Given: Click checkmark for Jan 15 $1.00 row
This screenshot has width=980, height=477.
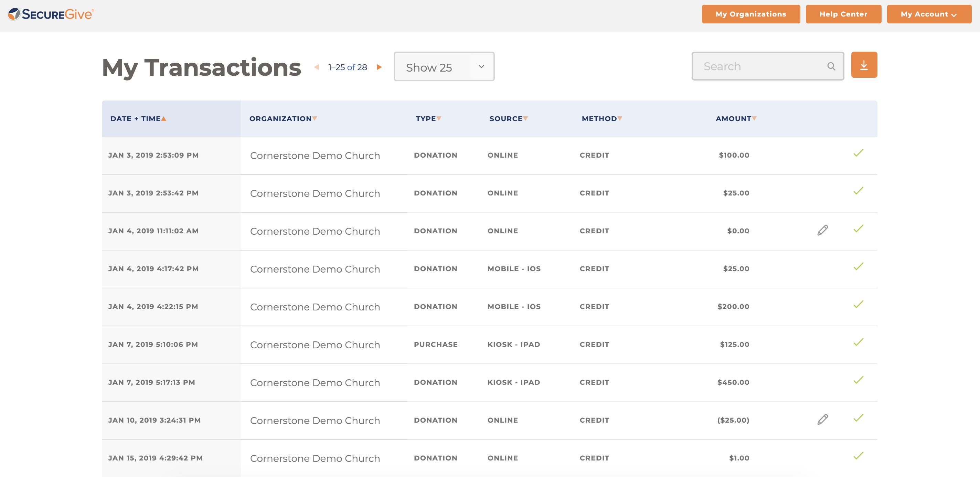Looking at the screenshot, I should [858, 456].
